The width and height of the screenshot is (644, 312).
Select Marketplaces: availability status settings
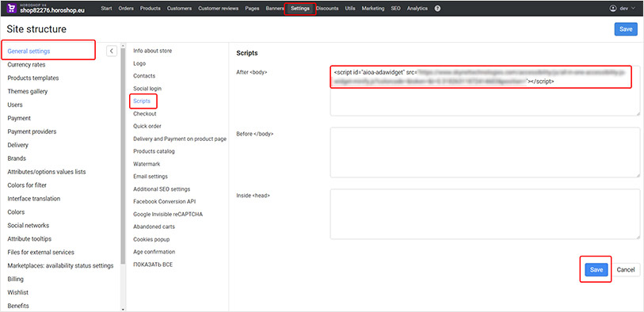pyautogui.click(x=60, y=265)
